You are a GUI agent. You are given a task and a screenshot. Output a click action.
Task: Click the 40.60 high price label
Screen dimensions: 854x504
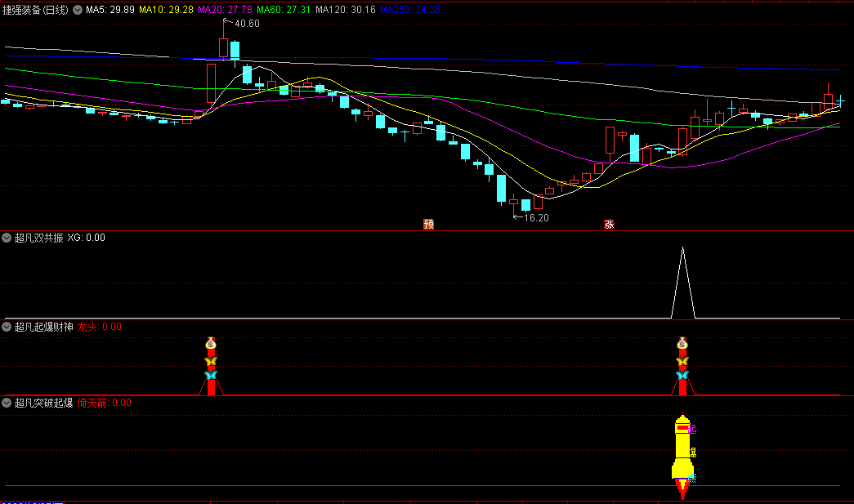point(247,24)
